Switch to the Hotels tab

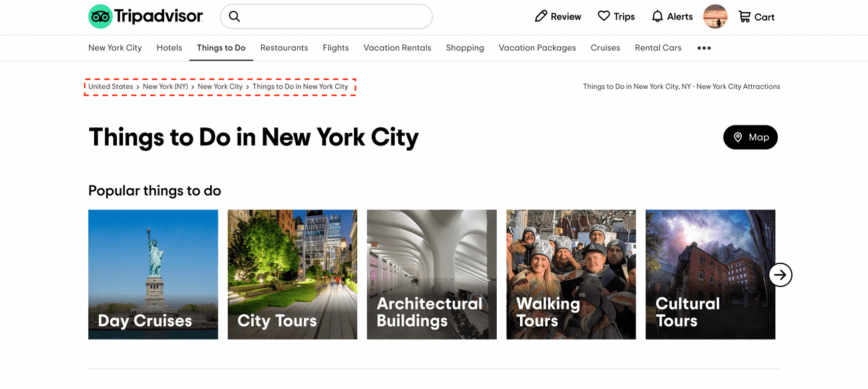[x=170, y=48]
